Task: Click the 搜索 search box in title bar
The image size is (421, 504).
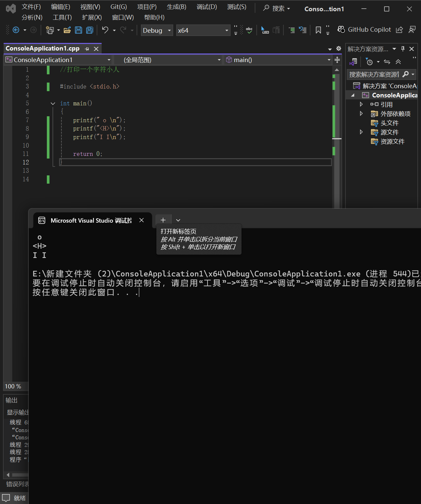Action: pos(277,9)
